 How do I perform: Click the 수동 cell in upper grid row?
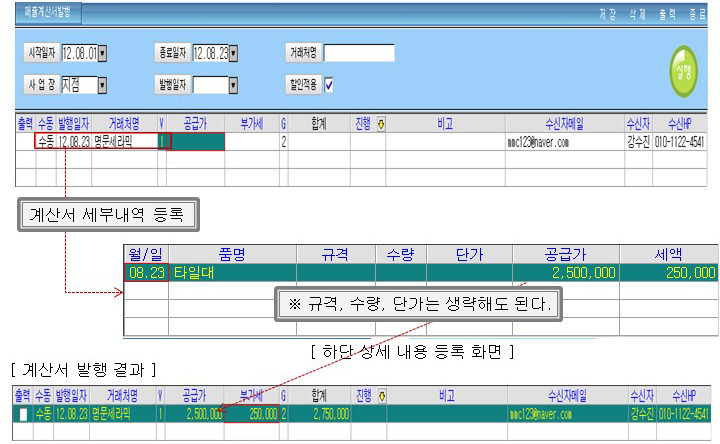click(x=46, y=141)
